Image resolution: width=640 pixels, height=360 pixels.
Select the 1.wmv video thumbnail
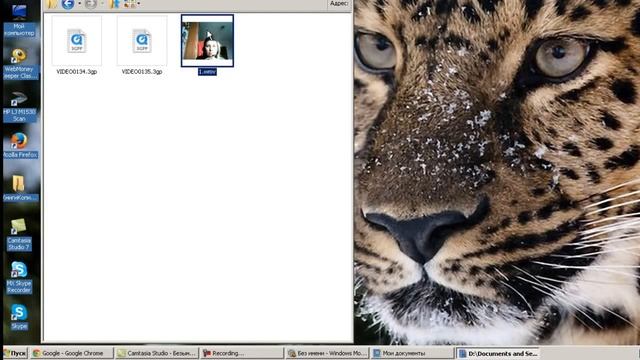click(x=207, y=41)
